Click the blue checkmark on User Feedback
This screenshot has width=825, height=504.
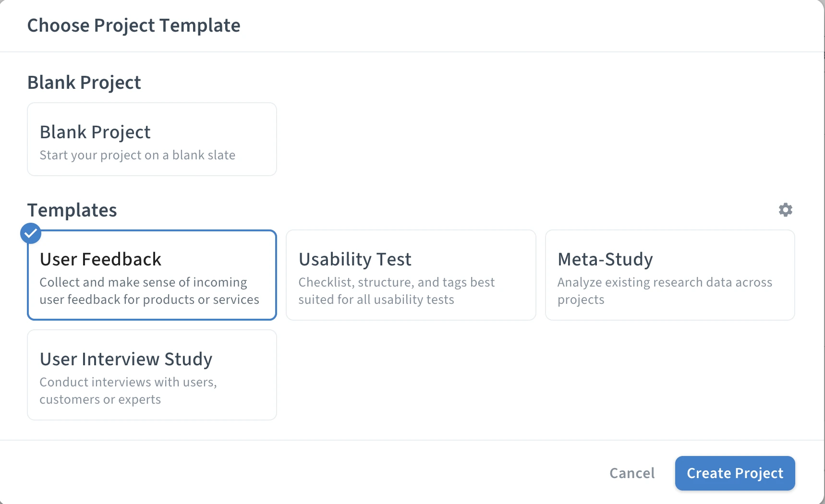pyautogui.click(x=30, y=233)
